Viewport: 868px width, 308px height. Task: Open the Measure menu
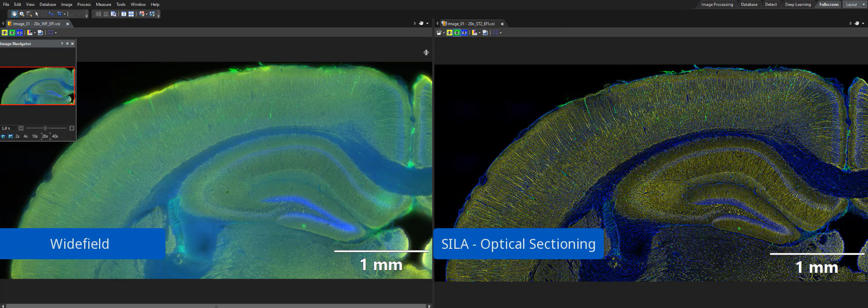[x=103, y=5]
